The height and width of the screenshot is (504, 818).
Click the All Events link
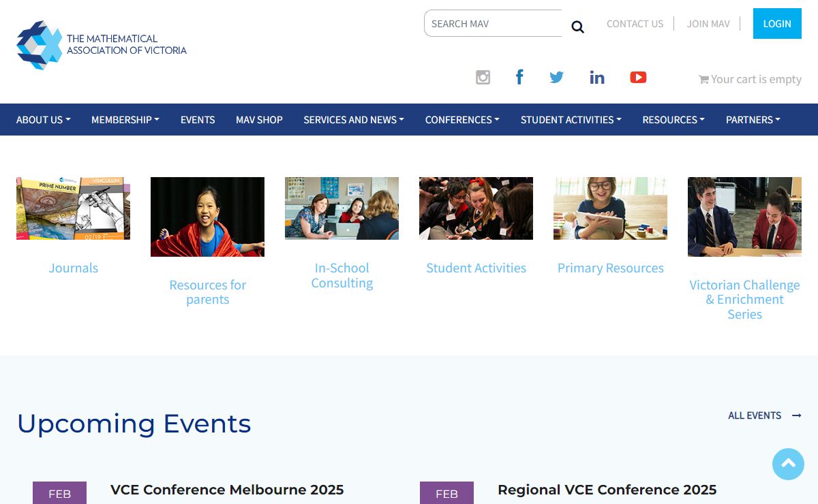click(755, 415)
